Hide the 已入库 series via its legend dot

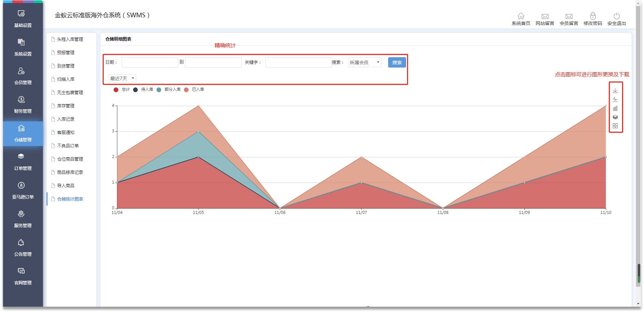(186, 90)
